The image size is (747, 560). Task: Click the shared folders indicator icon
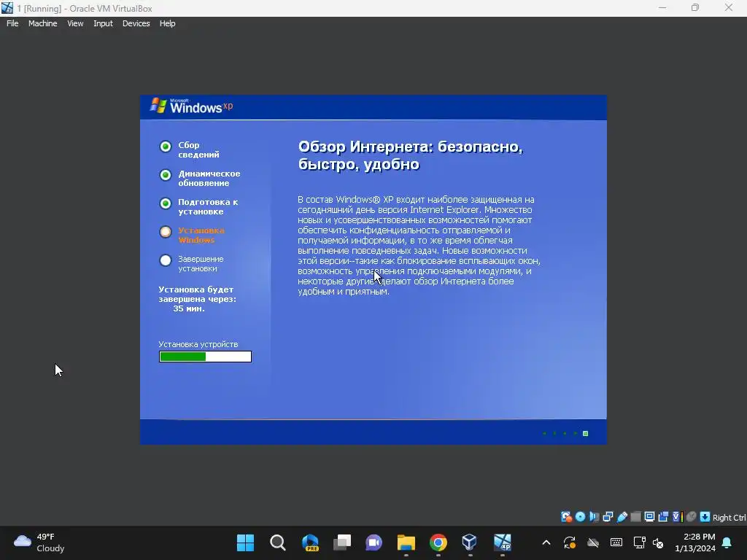(635, 517)
